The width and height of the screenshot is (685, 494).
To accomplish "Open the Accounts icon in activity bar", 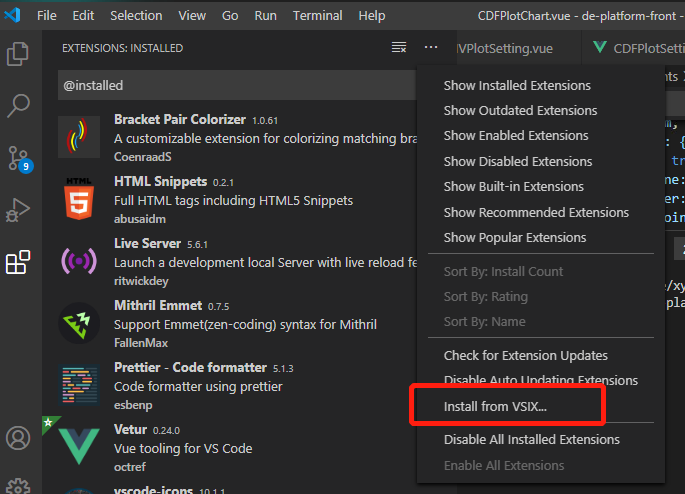I will [x=18, y=438].
